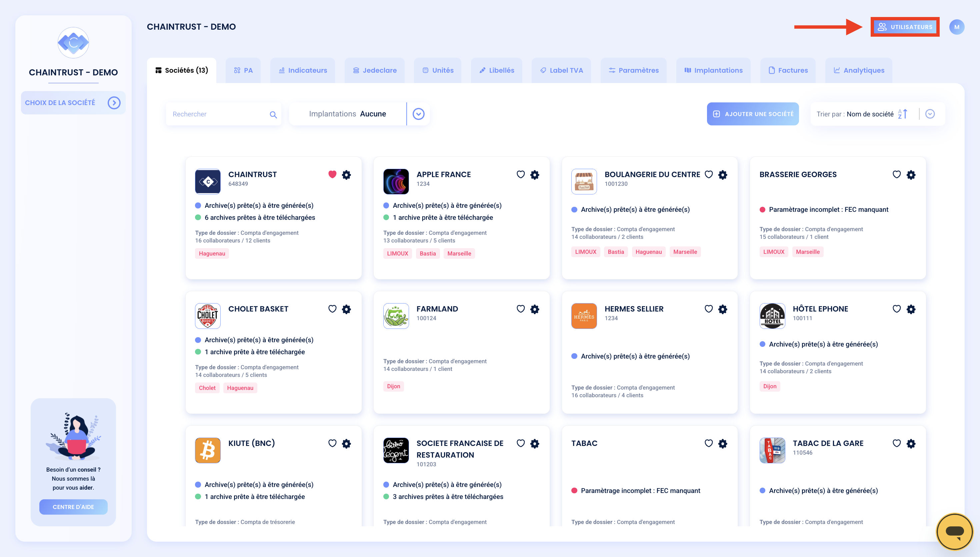The height and width of the screenshot is (557, 980).
Task: Open the APPLE FRANCE logo thumbnail
Action: click(396, 181)
